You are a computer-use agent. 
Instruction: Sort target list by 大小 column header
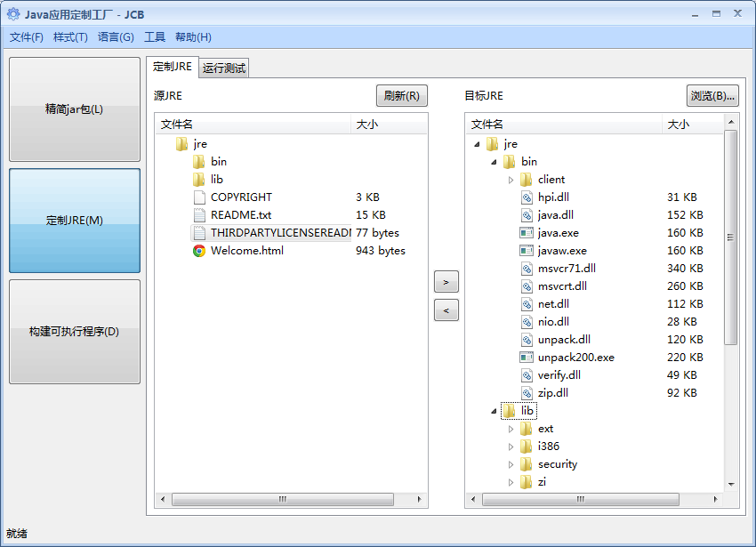coord(692,125)
